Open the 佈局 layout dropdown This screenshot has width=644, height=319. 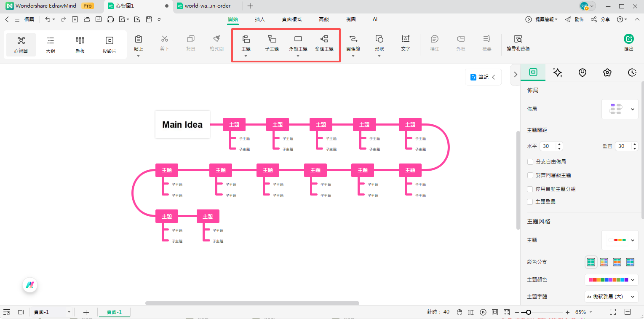coord(620,109)
